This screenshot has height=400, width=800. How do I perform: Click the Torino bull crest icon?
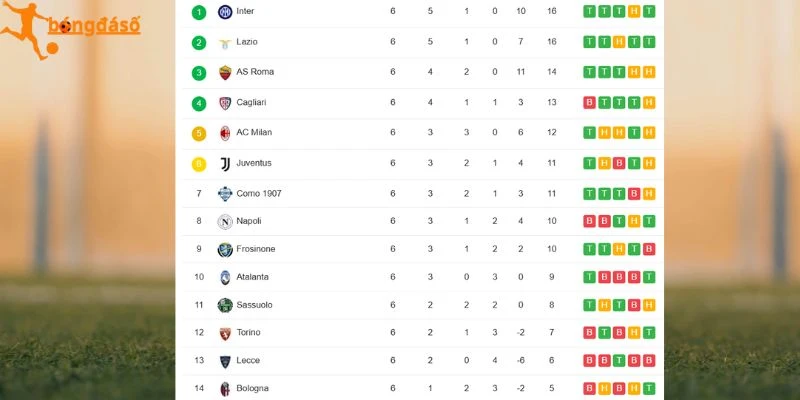click(225, 333)
